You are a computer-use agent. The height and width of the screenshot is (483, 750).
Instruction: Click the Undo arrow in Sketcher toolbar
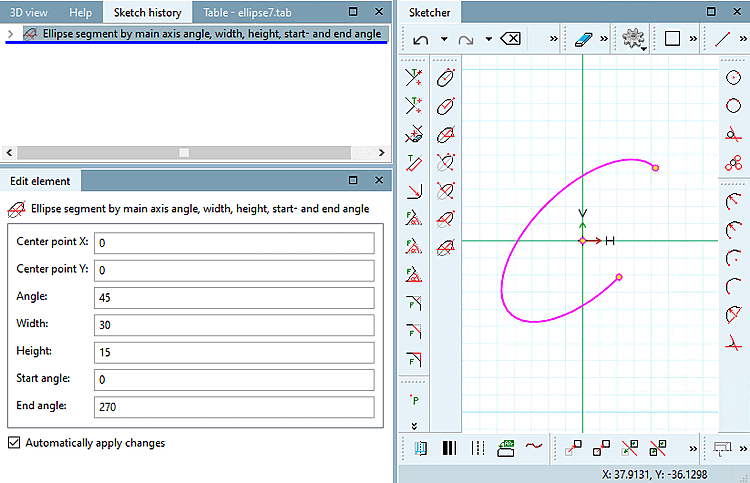tap(421, 39)
